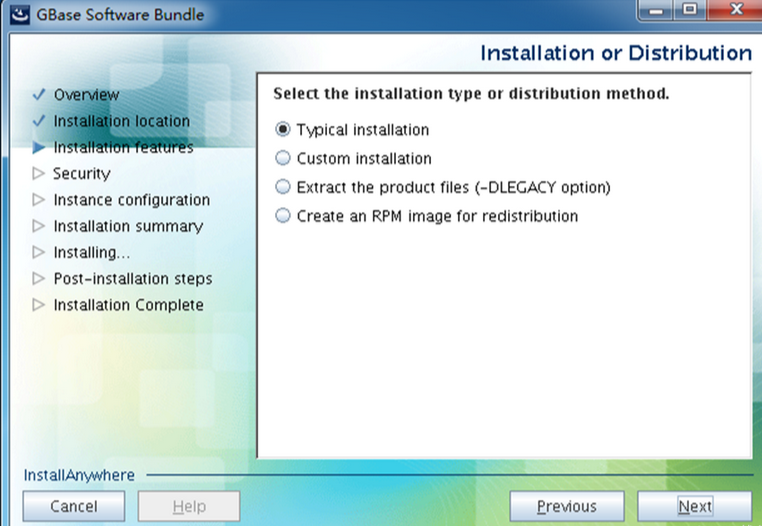Cancel the installation
762x526 pixels.
73,506
